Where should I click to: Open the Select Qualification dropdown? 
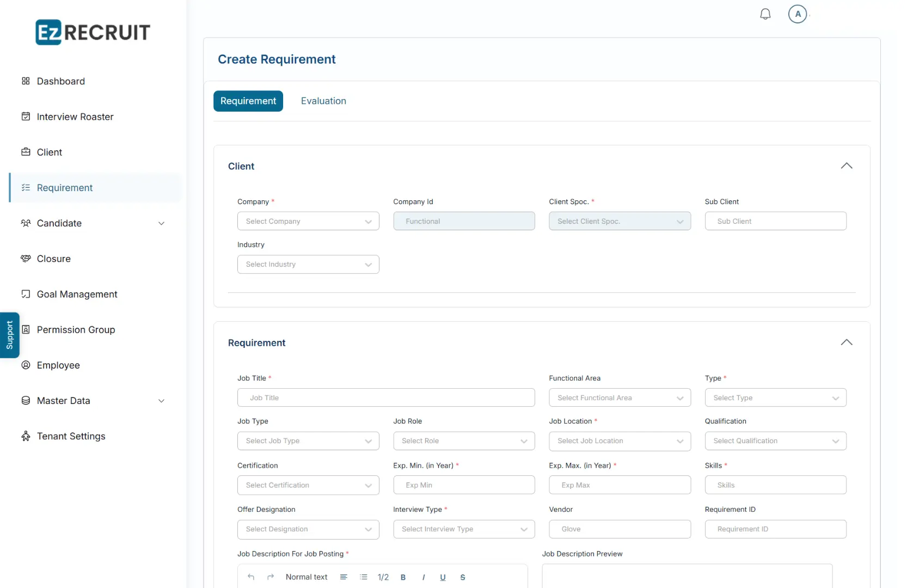click(776, 441)
